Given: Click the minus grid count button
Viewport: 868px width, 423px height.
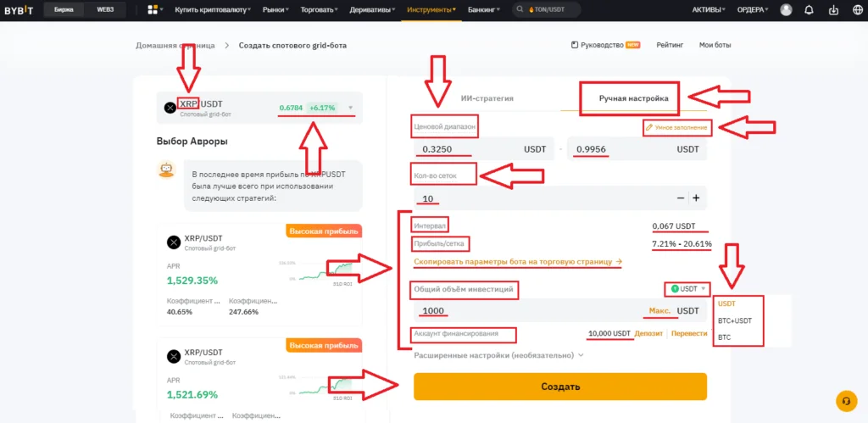Looking at the screenshot, I should 681,198.
